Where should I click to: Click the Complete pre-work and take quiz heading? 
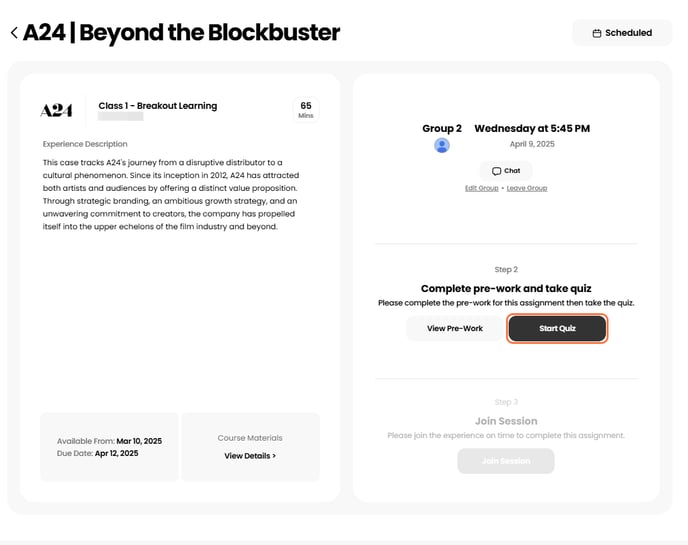click(x=506, y=288)
